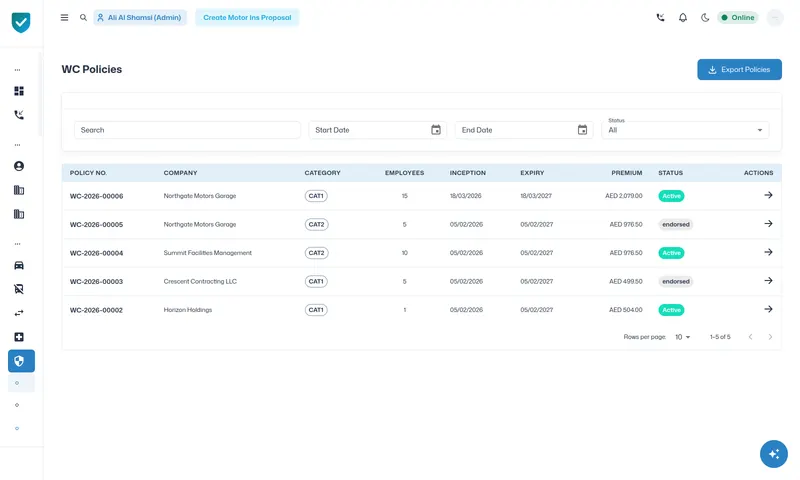This screenshot has width=800, height=480.
Task: Click Create Motor Ins Proposal button
Action: 247,17
